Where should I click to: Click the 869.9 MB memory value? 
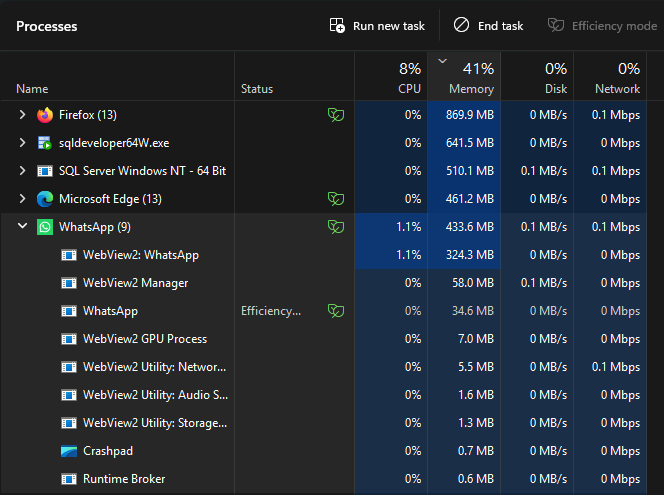tap(470, 115)
